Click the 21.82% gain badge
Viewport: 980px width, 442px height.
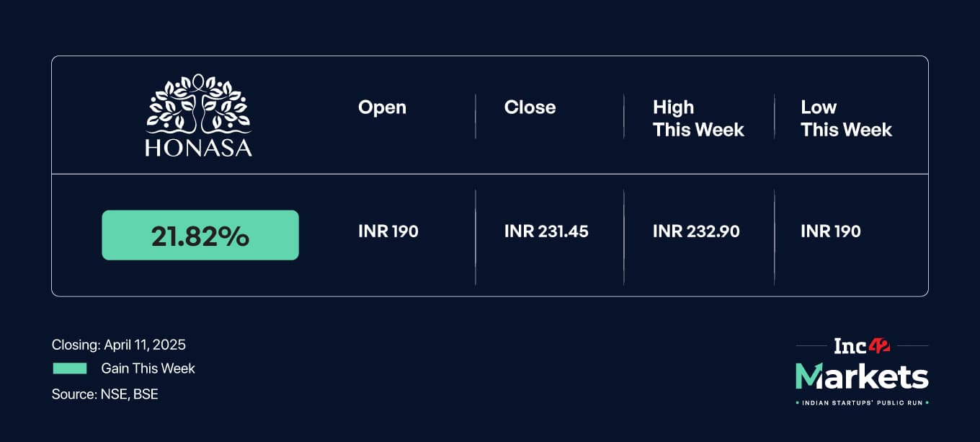coord(200,235)
